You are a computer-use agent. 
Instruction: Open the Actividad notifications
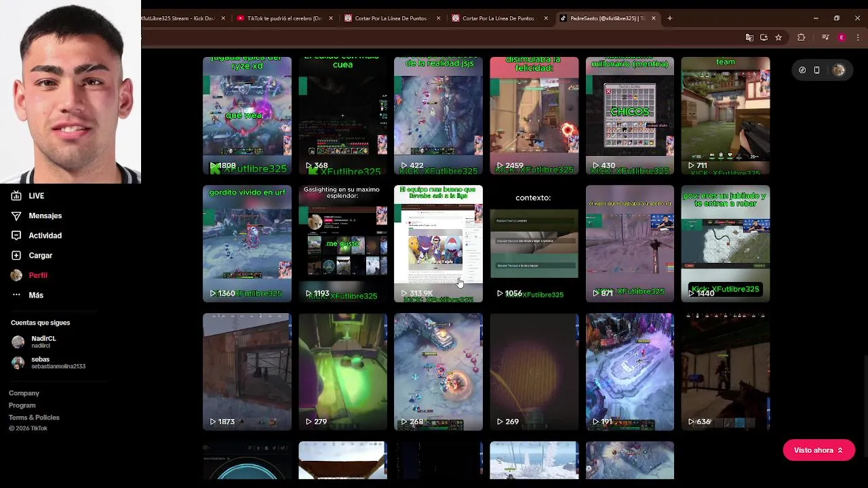[x=36, y=235]
